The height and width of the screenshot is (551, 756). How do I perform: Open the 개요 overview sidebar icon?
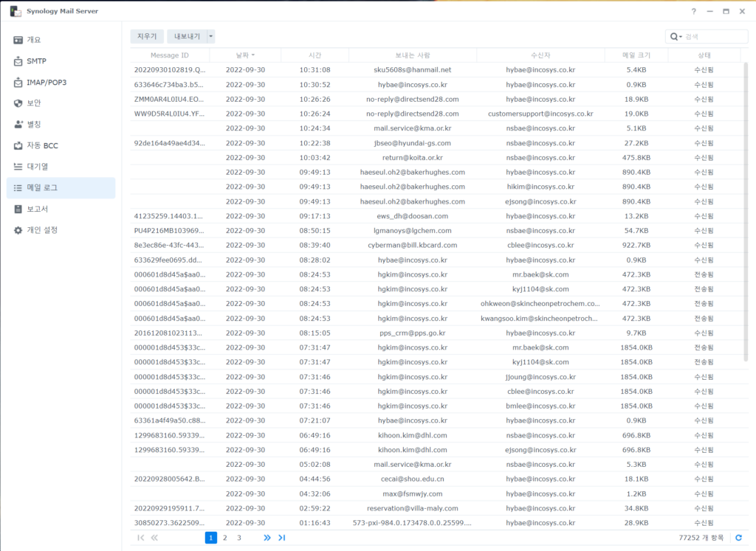18,40
